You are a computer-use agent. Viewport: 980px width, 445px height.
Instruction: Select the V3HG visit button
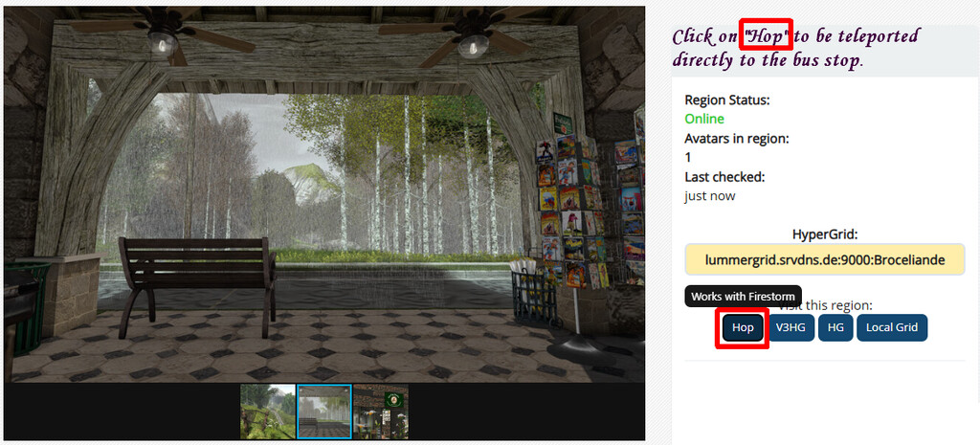pos(791,327)
